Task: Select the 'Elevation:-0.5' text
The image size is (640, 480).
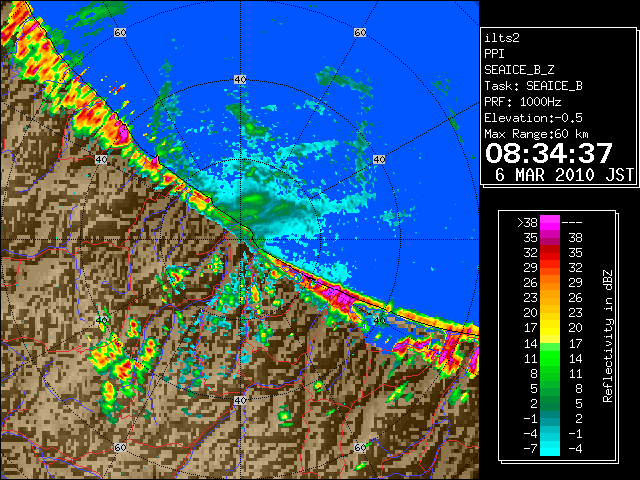Action: [x=533, y=118]
